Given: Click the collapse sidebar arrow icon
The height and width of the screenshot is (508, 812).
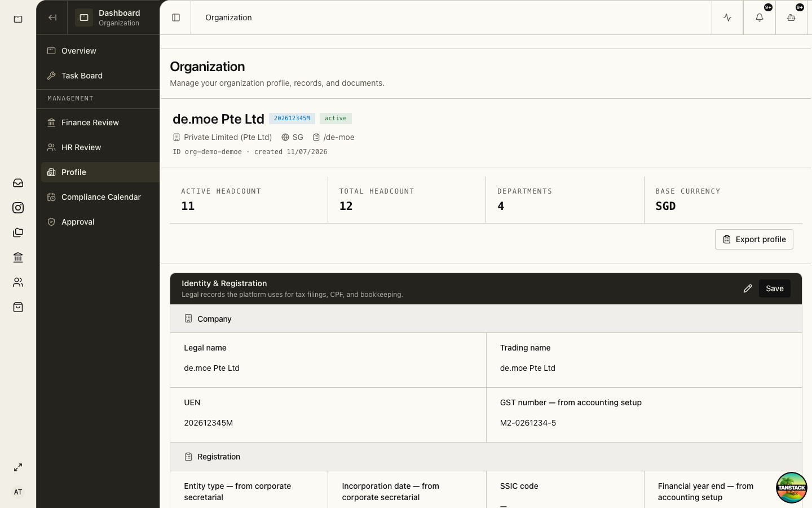Looking at the screenshot, I should [x=52, y=17].
